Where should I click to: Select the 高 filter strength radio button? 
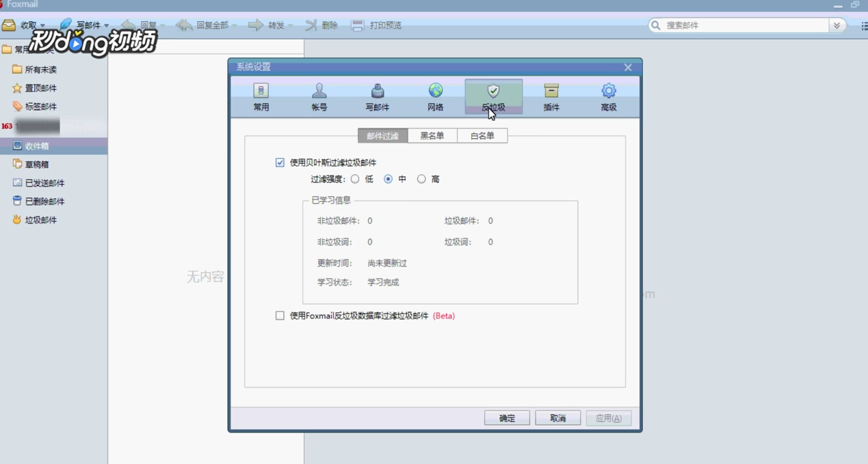[421, 178]
